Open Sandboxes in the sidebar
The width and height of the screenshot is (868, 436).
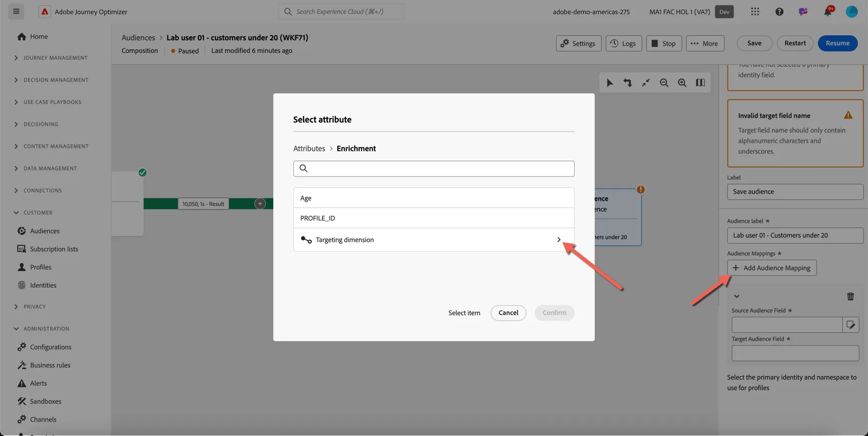tap(45, 401)
